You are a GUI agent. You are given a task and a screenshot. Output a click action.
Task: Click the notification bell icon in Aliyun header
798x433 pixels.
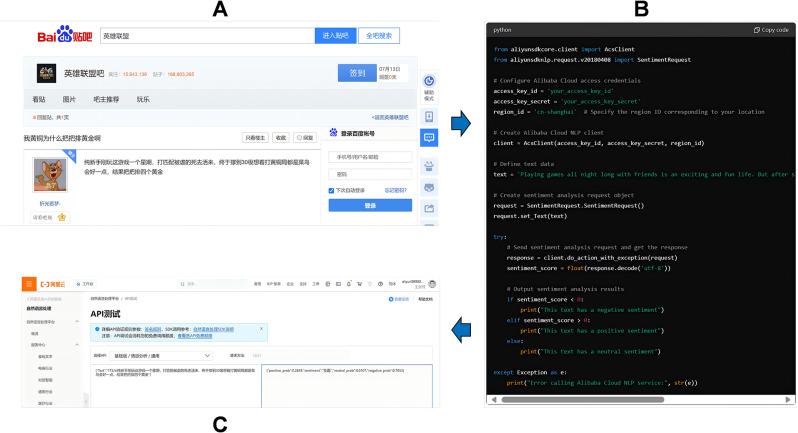coord(349,284)
